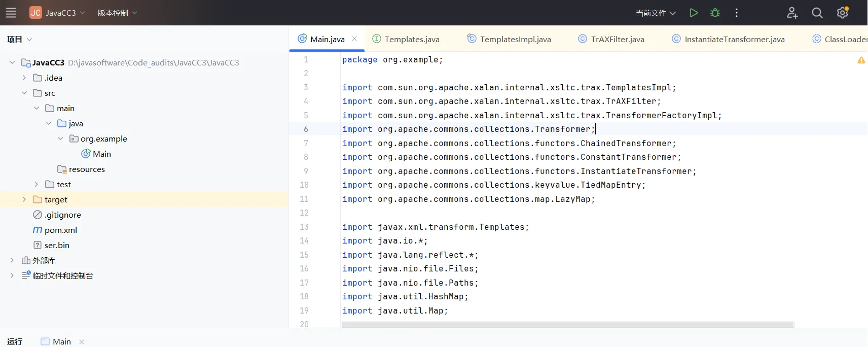Image resolution: width=868 pixels, height=347 pixels.
Task: Click the .idea folder icon
Action: (x=38, y=78)
